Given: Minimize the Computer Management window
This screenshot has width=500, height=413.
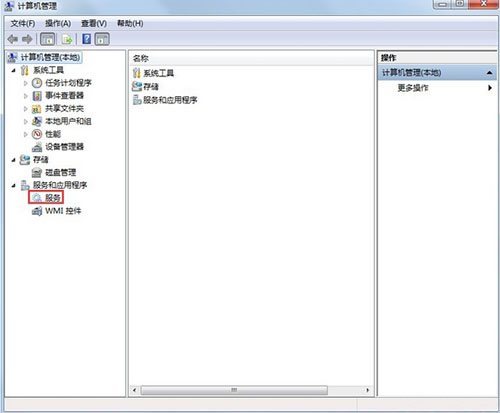Looking at the screenshot, I should 443,4.
